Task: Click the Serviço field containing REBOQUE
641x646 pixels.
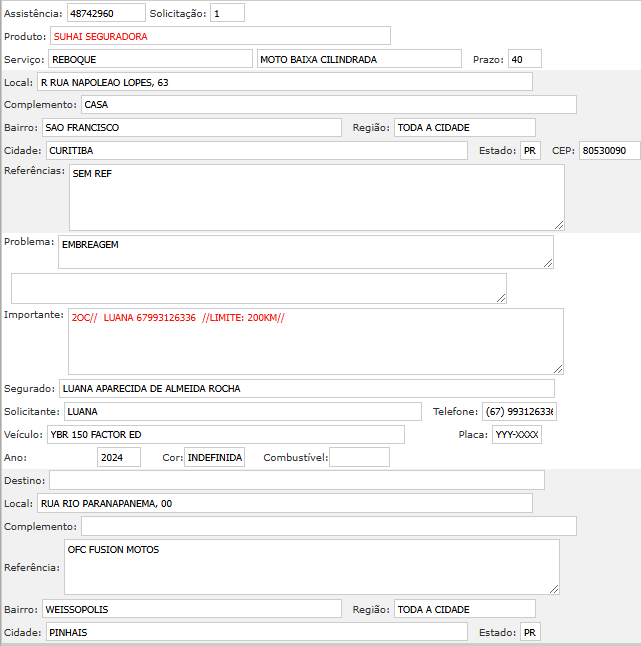Action: tap(149, 59)
